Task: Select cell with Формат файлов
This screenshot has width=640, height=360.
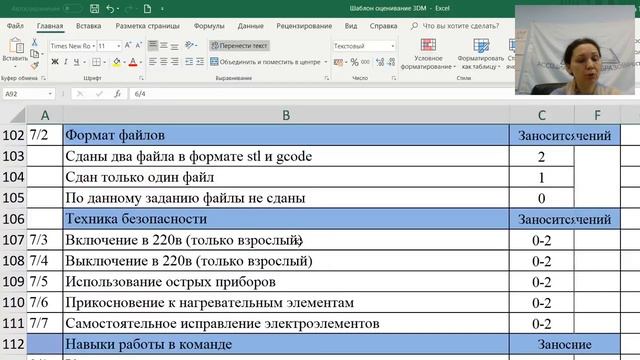Action: (x=286, y=135)
